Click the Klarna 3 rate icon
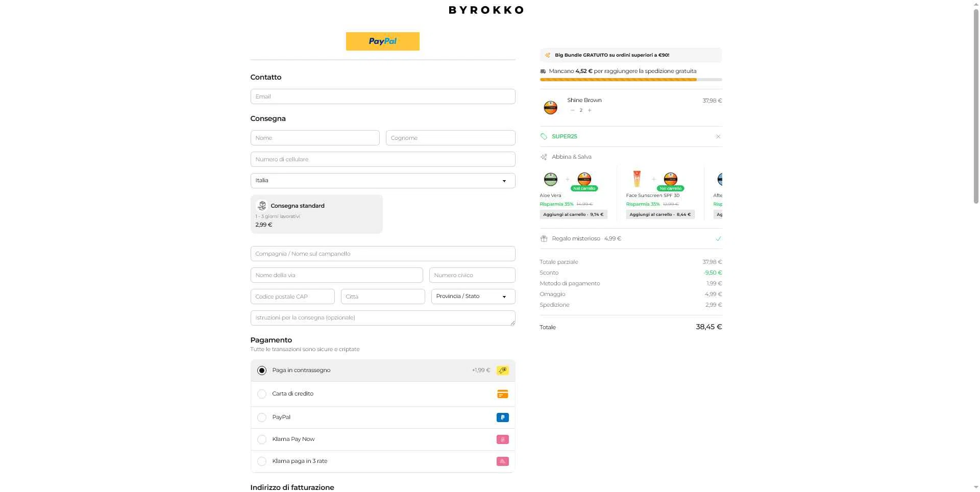 click(503, 461)
